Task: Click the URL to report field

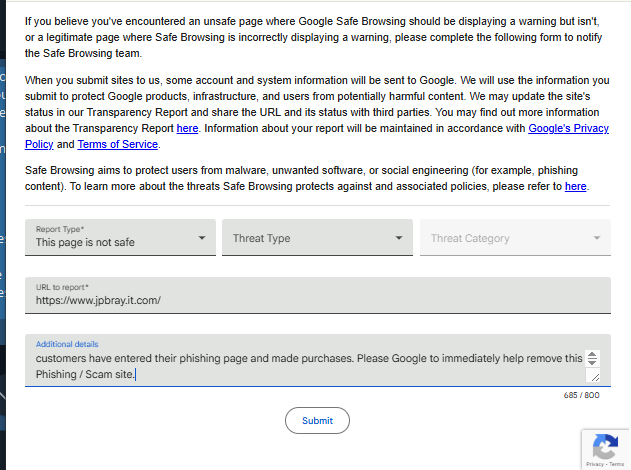Action: 317,299
